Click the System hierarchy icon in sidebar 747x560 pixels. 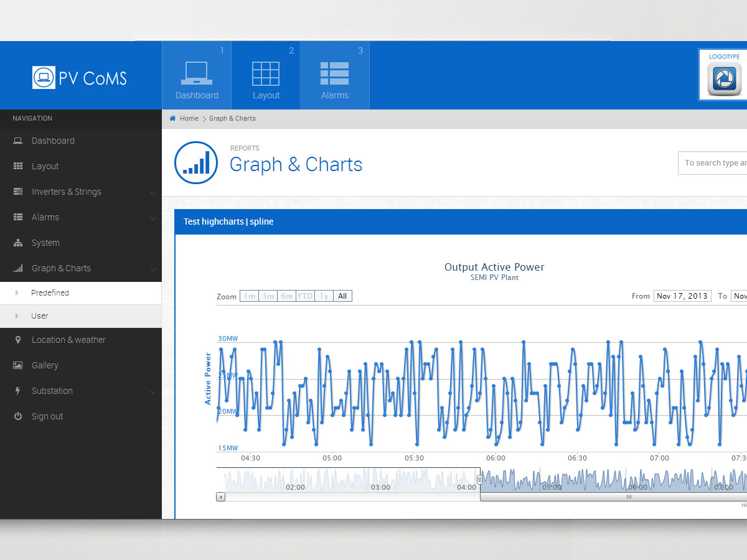18,243
